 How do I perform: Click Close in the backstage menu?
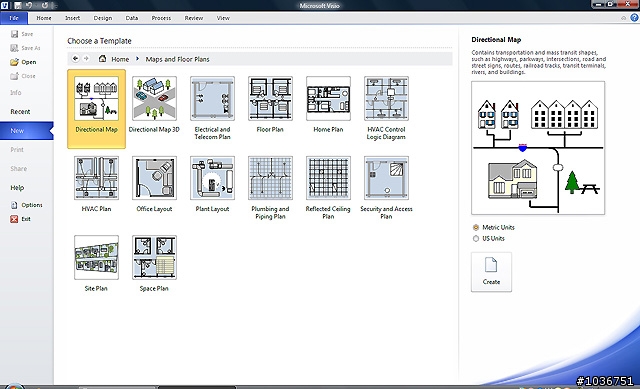23,76
